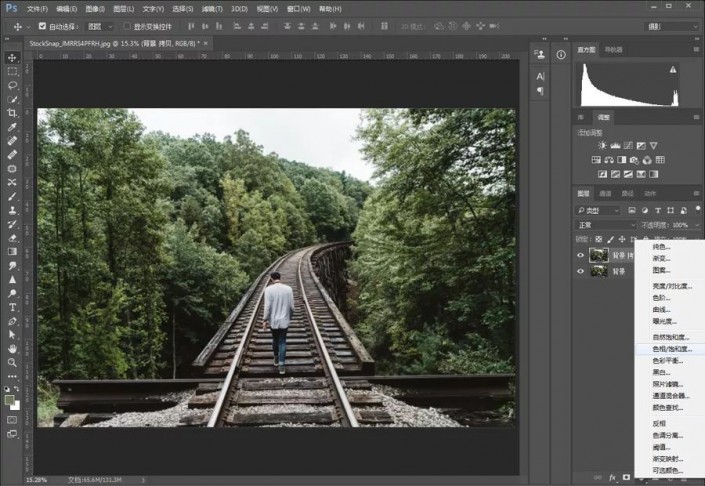705x486 pixels.
Task: Select the Eyedropper tool
Action: [x=12, y=128]
